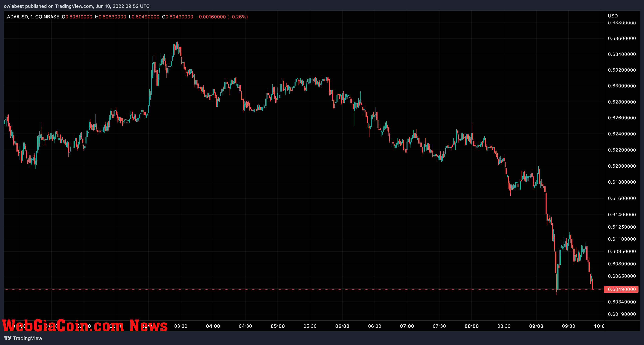Click the 09:00 time axis label

(x=536, y=326)
